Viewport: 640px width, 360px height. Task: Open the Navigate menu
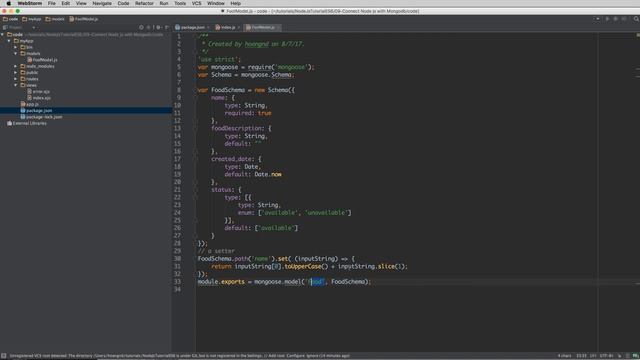tap(102, 3)
